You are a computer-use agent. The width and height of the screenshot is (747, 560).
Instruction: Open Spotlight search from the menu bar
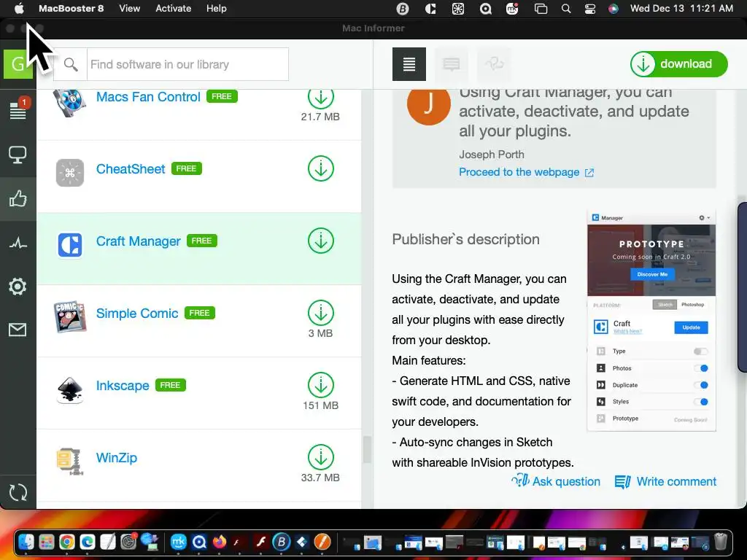click(x=566, y=9)
